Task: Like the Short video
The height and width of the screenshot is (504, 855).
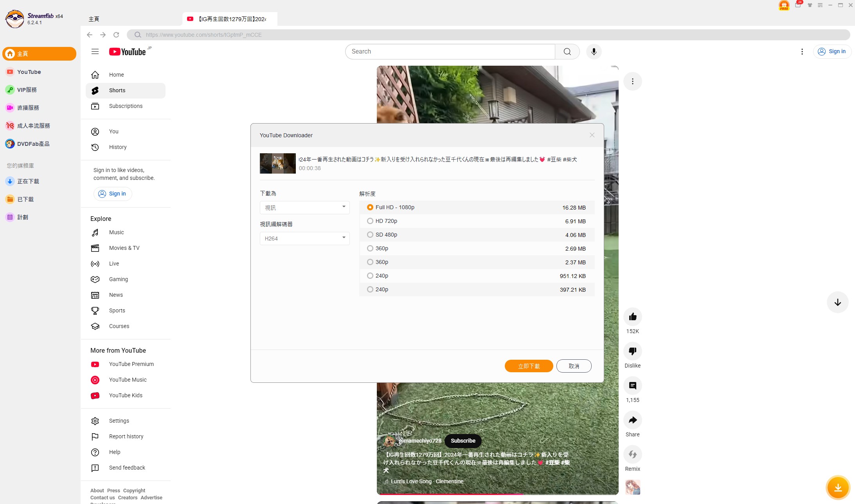Action: 632,317
